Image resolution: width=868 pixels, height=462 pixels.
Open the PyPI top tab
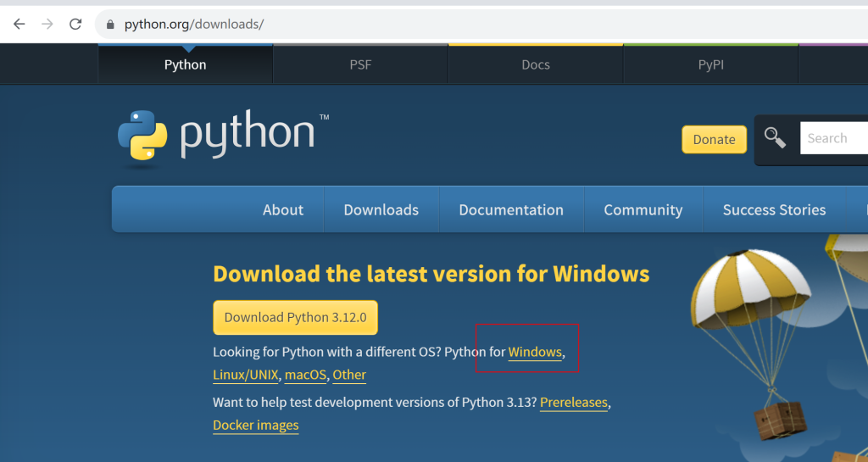pyautogui.click(x=711, y=64)
